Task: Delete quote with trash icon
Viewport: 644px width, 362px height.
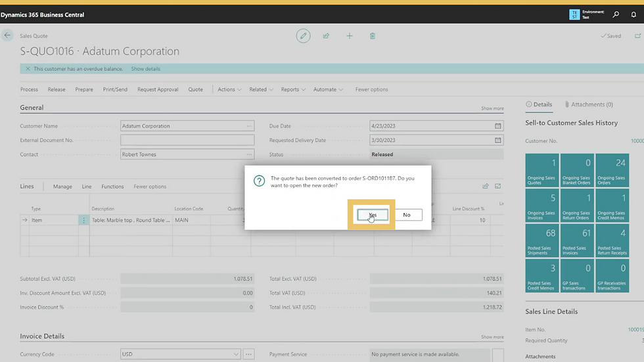Action: (x=372, y=35)
